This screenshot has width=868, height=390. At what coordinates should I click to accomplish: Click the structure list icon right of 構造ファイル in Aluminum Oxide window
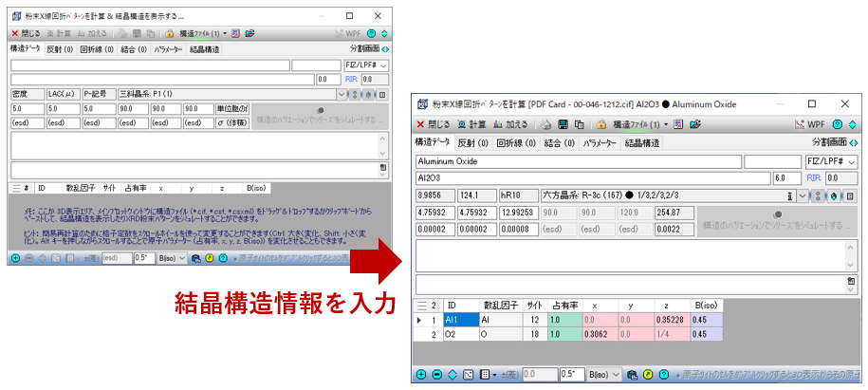click(x=678, y=124)
